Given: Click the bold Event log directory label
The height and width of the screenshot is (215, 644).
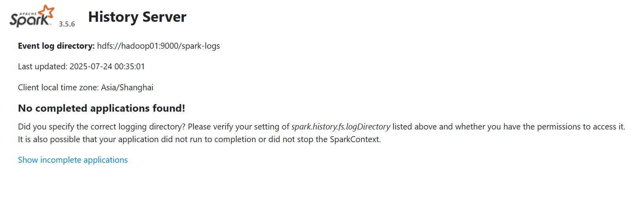Looking at the screenshot, I should 56,46.
